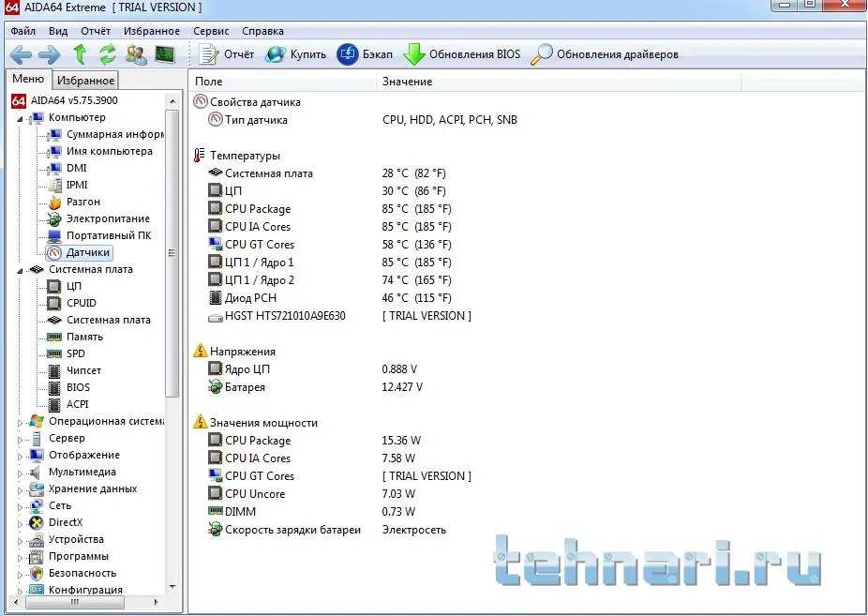Select the DIMM power row

point(311,511)
